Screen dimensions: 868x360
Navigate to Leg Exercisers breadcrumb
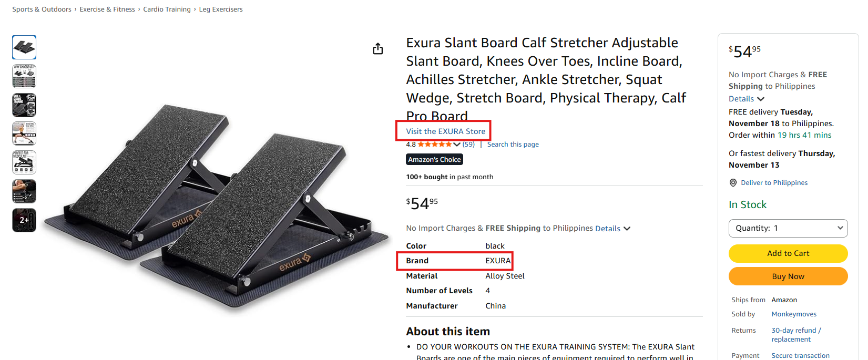(x=221, y=9)
